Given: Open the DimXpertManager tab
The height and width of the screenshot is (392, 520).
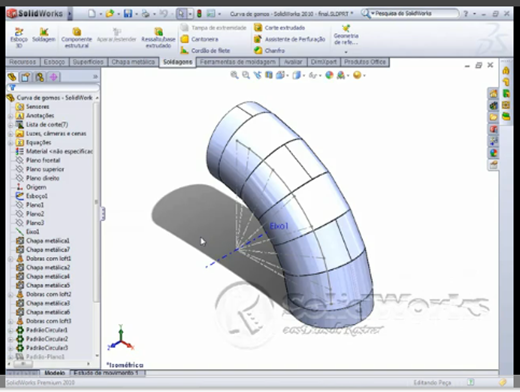Looking at the screenshot, I should point(53,77).
